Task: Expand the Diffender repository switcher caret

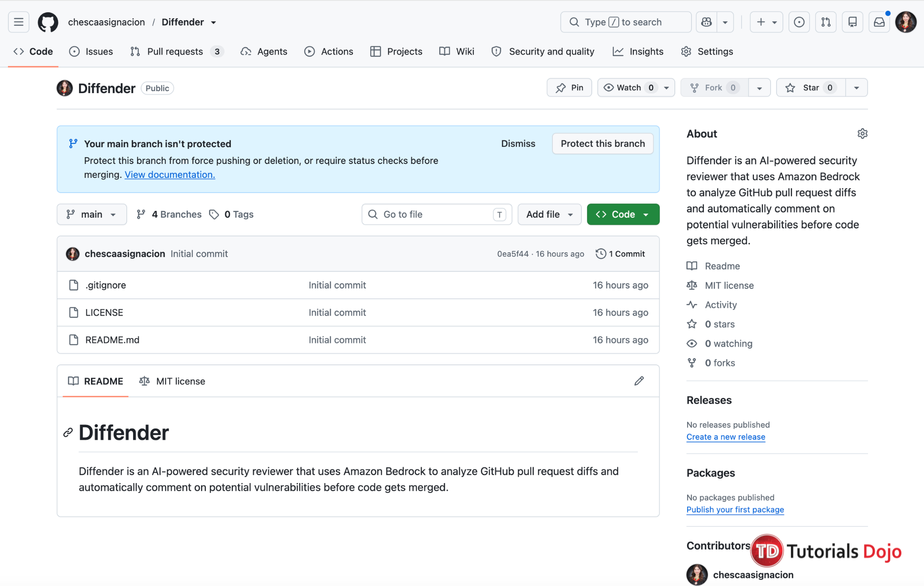Action: coord(214,23)
